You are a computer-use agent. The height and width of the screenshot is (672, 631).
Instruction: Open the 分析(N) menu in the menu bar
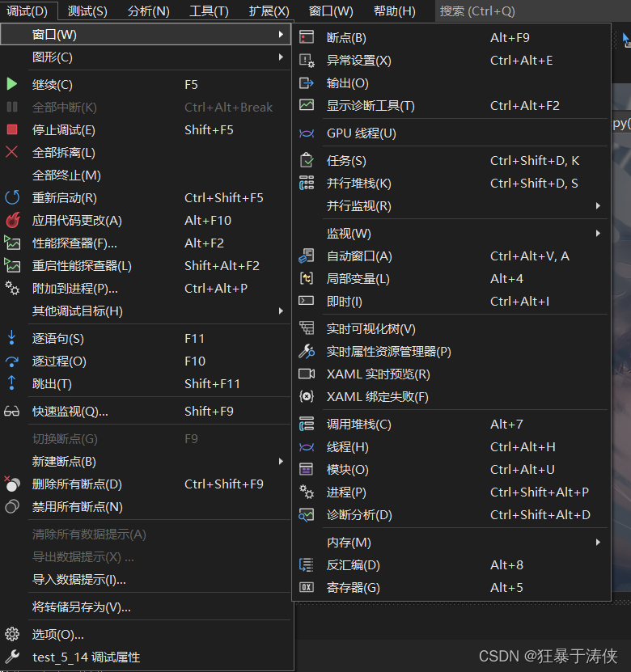click(x=148, y=11)
